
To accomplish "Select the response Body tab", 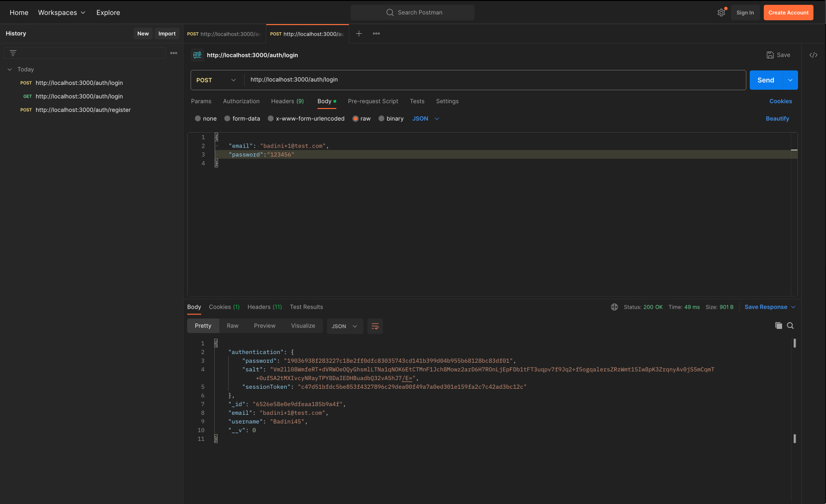I will [x=194, y=307].
